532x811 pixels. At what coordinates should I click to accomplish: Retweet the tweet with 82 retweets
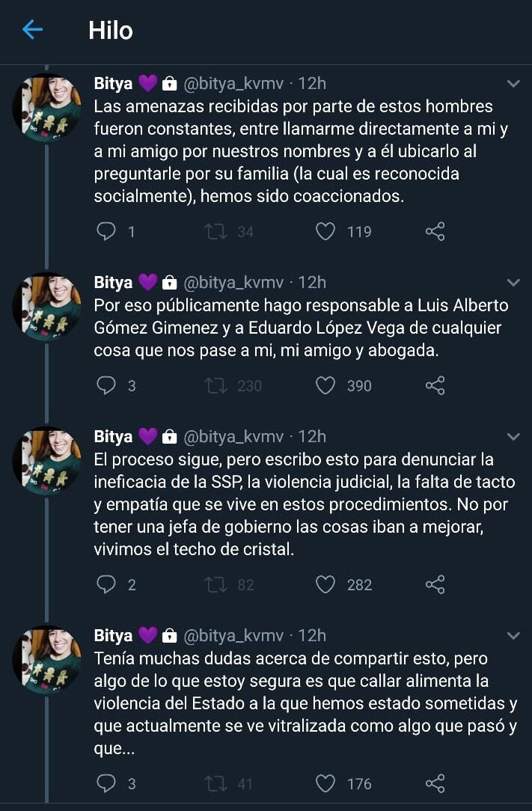coord(216,585)
